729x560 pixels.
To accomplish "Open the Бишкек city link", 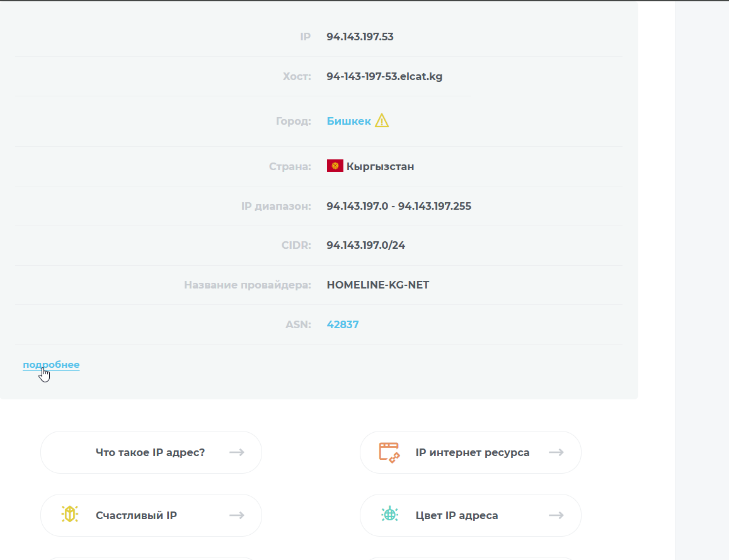I will tap(348, 121).
